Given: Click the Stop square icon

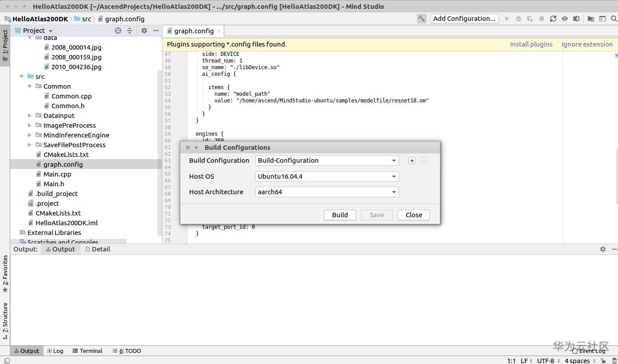Looking at the screenshot, I should click(542, 19).
